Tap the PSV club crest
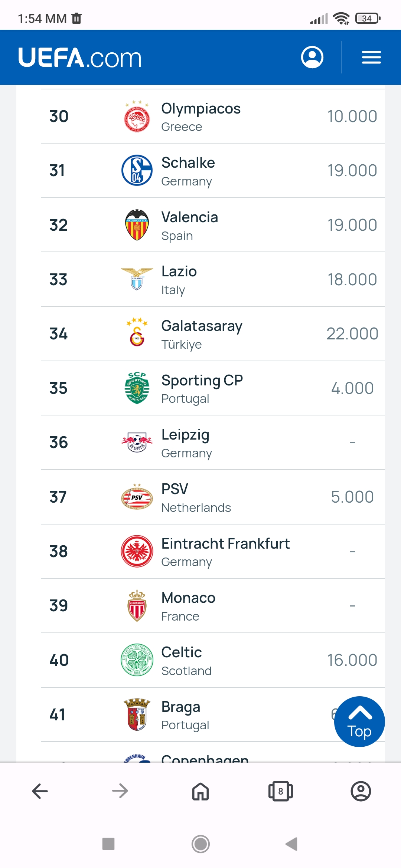The height and width of the screenshot is (868, 401). tap(137, 497)
